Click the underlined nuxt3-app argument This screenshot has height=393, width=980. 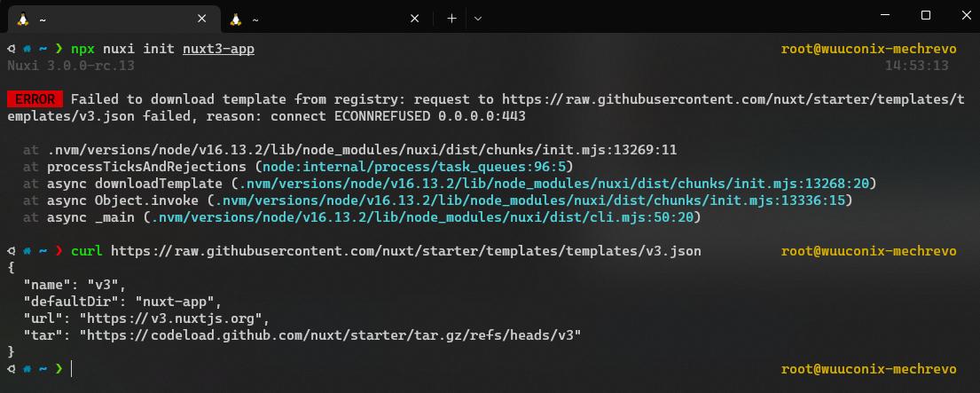click(x=219, y=49)
